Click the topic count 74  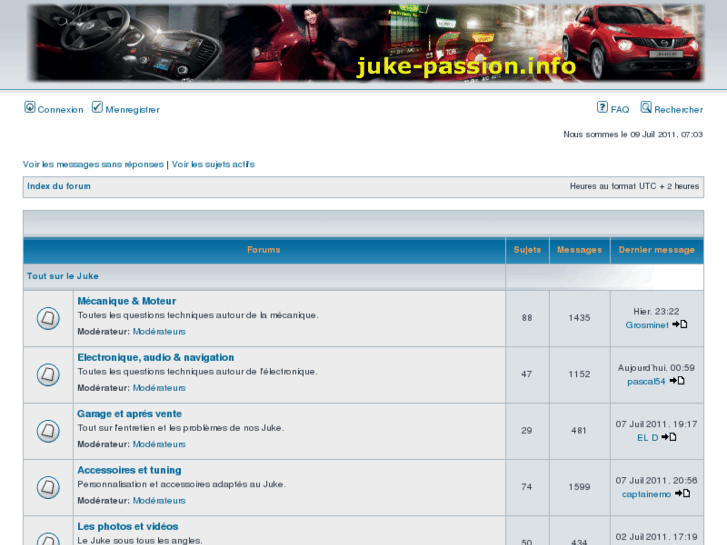[x=527, y=487]
